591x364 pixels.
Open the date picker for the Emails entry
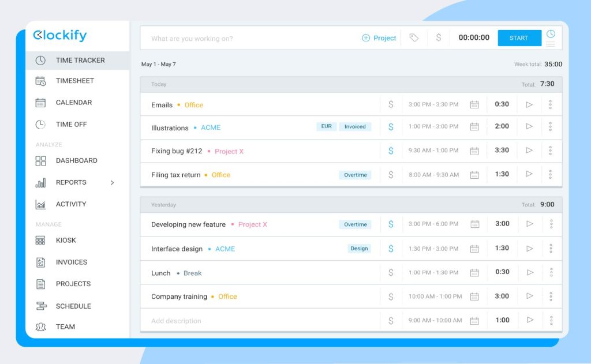point(474,104)
